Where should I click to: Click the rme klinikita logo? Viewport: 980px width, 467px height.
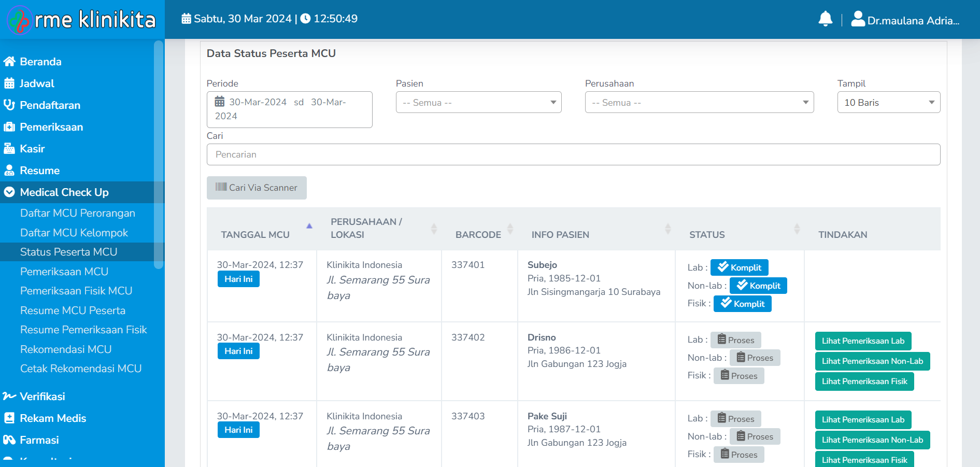pos(82,20)
